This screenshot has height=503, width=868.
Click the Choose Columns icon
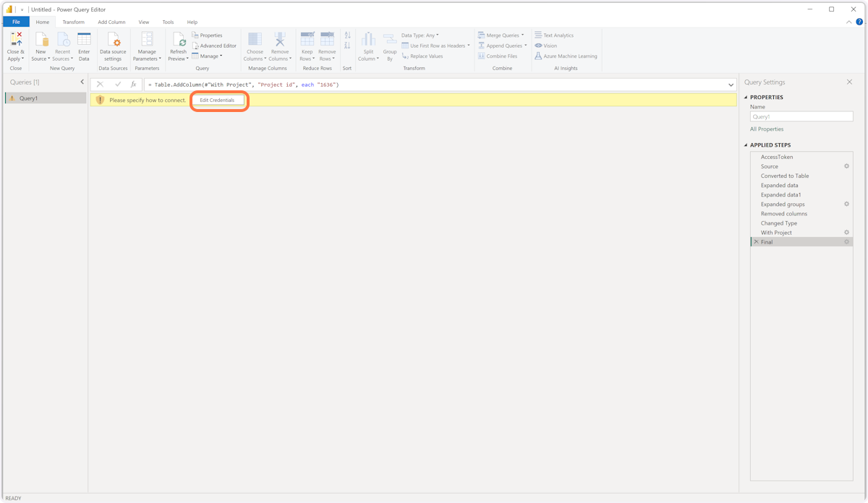pyautogui.click(x=255, y=40)
